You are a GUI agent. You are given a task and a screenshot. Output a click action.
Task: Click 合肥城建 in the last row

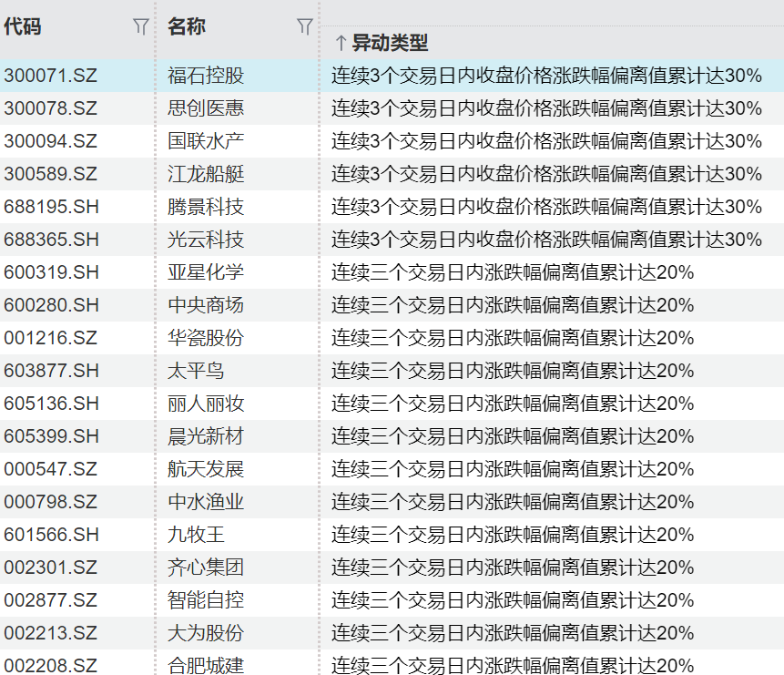206,665
